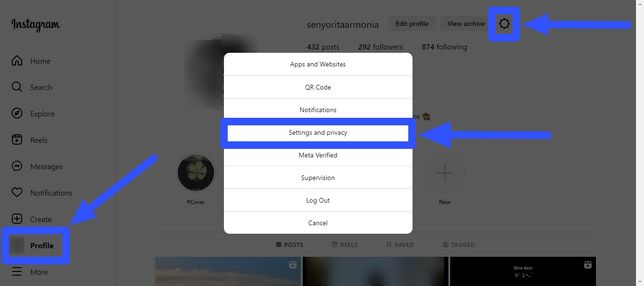Image resolution: width=644 pixels, height=286 pixels.
Task: Select the Create plus icon
Action: click(x=17, y=219)
